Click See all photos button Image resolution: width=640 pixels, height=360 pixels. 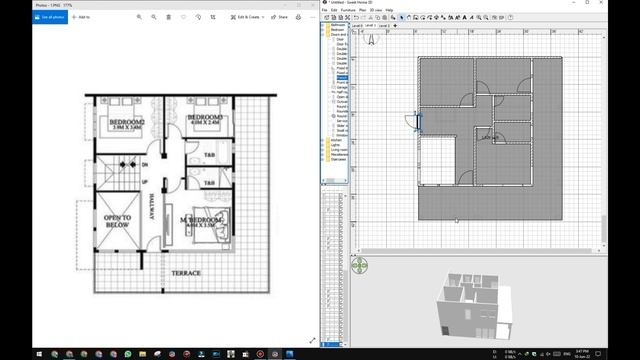pyautogui.click(x=50, y=17)
